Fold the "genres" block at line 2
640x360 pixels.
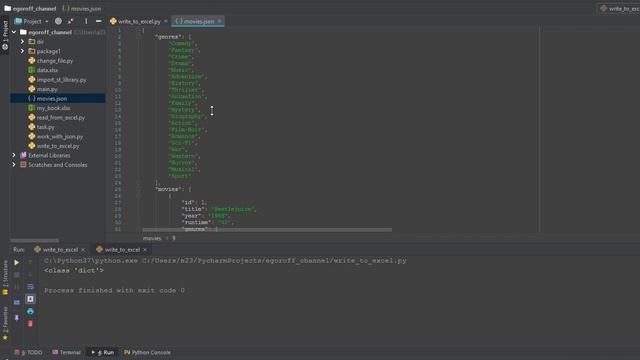pos(139,37)
